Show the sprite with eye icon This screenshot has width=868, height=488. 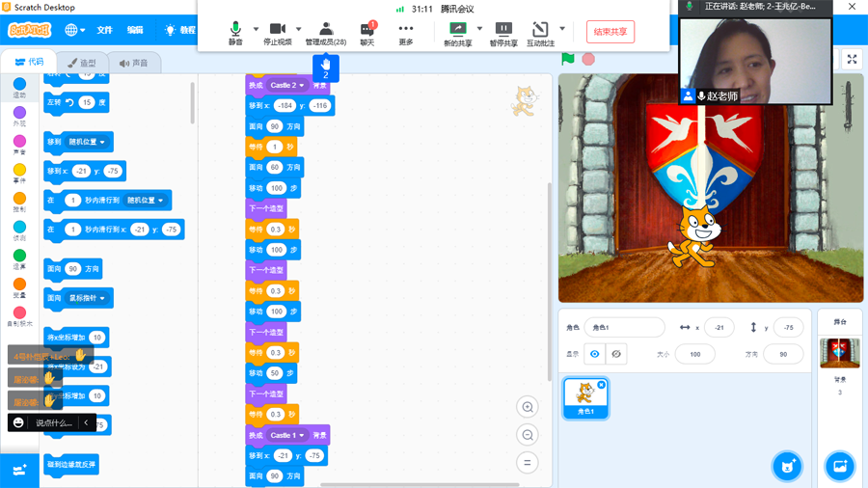pos(594,354)
